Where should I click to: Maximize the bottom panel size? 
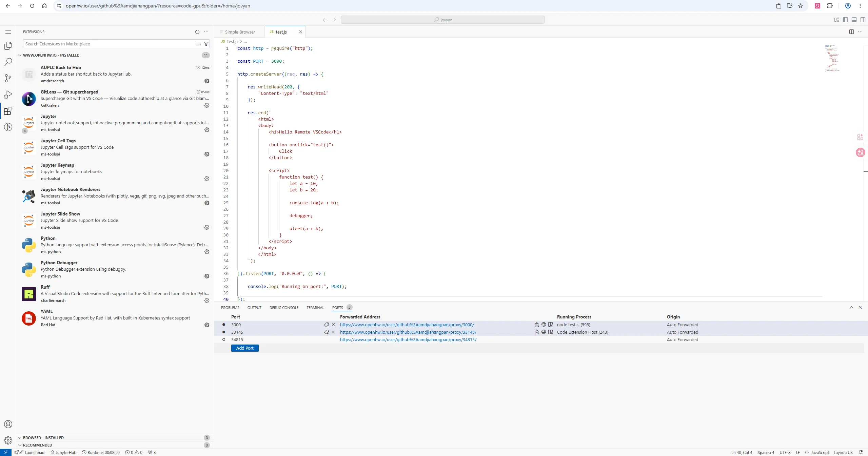[x=851, y=307]
